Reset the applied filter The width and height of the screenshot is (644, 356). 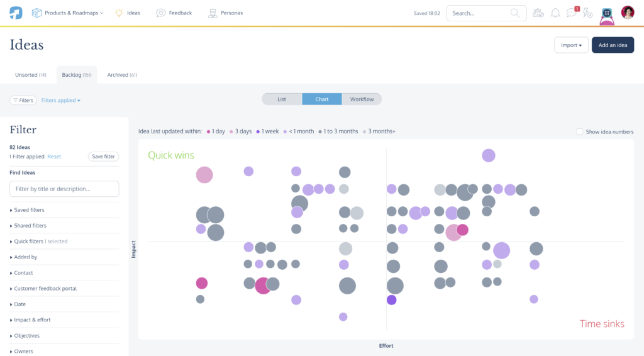click(x=54, y=157)
